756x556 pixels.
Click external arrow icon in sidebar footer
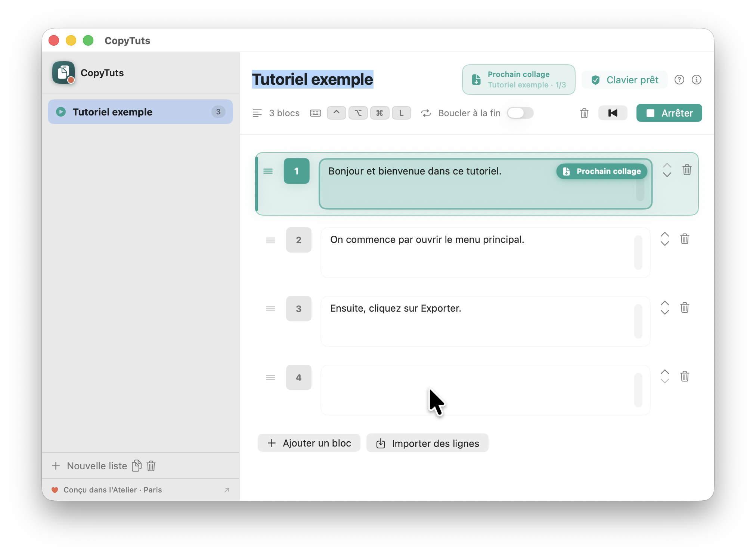pos(227,490)
